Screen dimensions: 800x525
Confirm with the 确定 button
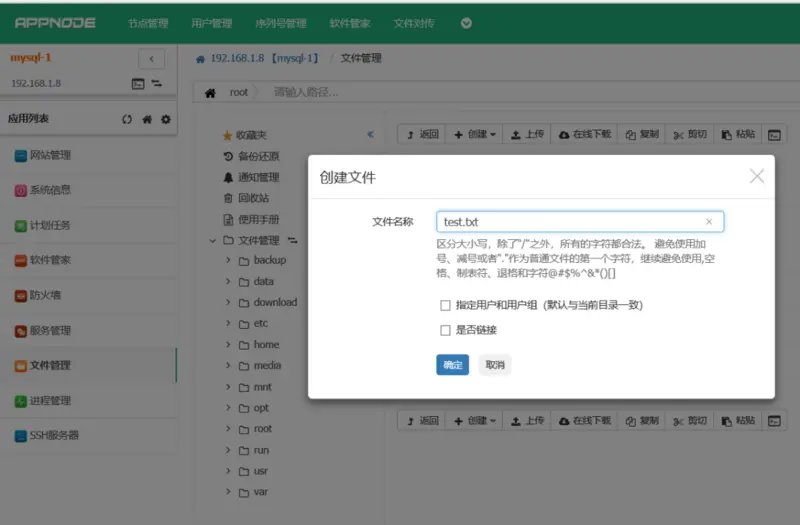453,365
